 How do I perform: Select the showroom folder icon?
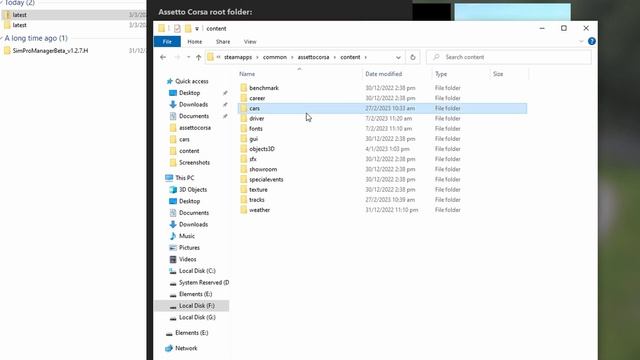pyautogui.click(x=244, y=169)
